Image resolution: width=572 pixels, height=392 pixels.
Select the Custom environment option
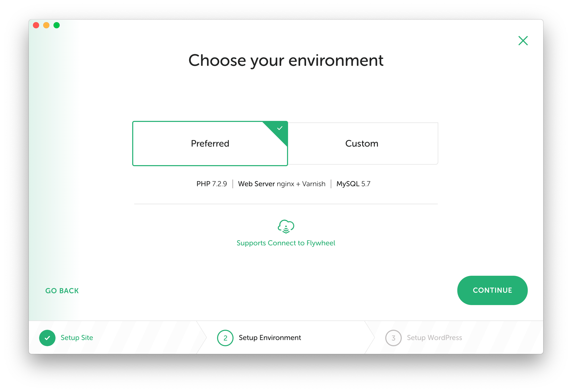click(362, 144)
